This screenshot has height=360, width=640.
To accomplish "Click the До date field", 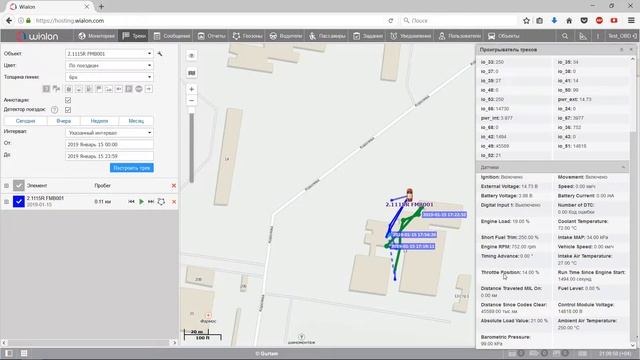I will coord(109,156).
